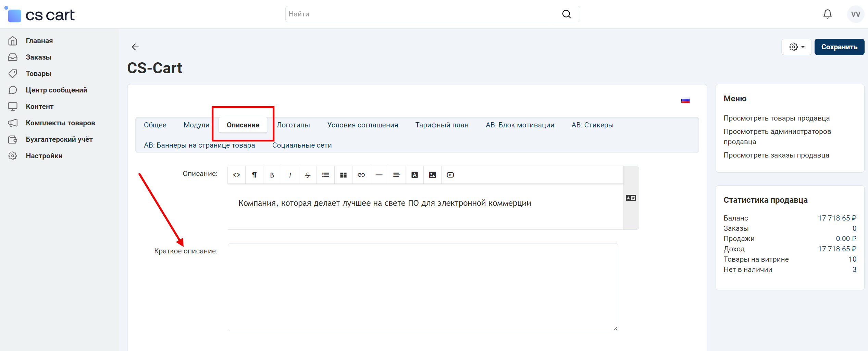Viewport: 868px width, 351px height.
Task: Insert a horizontal line in the description
Action: point(379,175)
